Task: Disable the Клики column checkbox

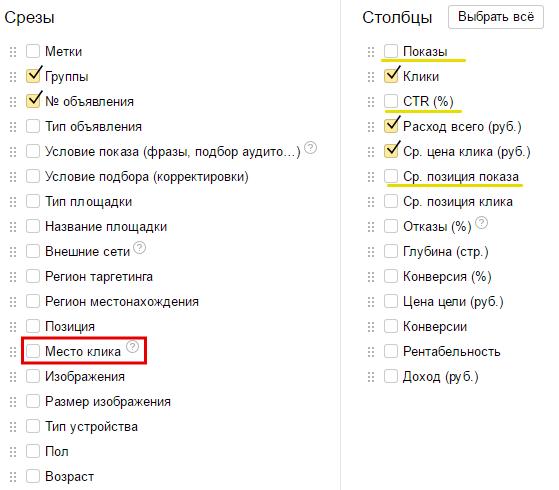Action: click(x=391, y=76)
